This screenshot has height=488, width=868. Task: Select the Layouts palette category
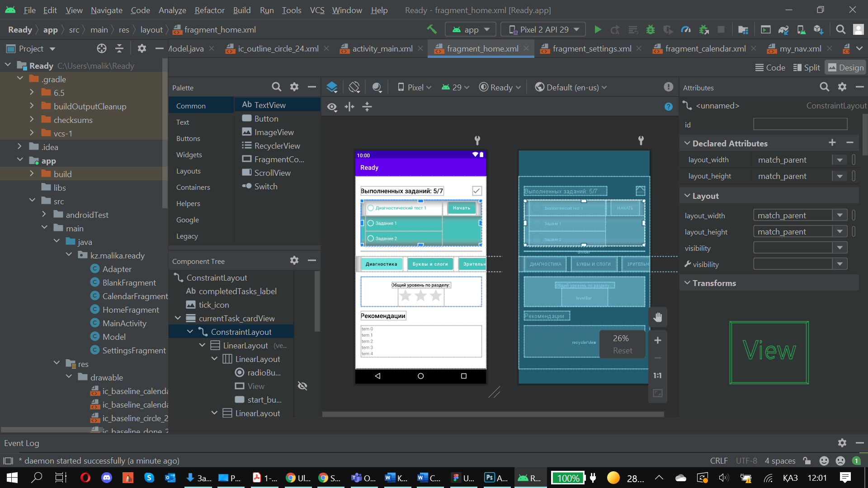point(188,171)
